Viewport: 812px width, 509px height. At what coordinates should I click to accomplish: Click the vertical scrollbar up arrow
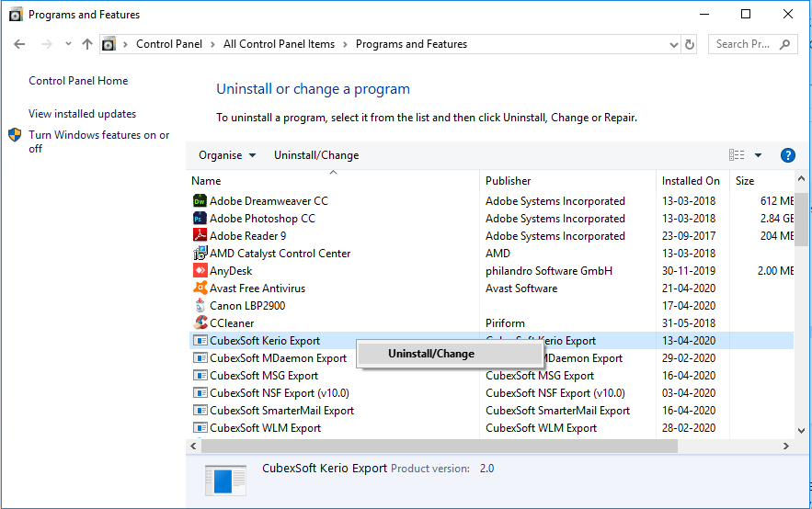(x=801, y=179)
